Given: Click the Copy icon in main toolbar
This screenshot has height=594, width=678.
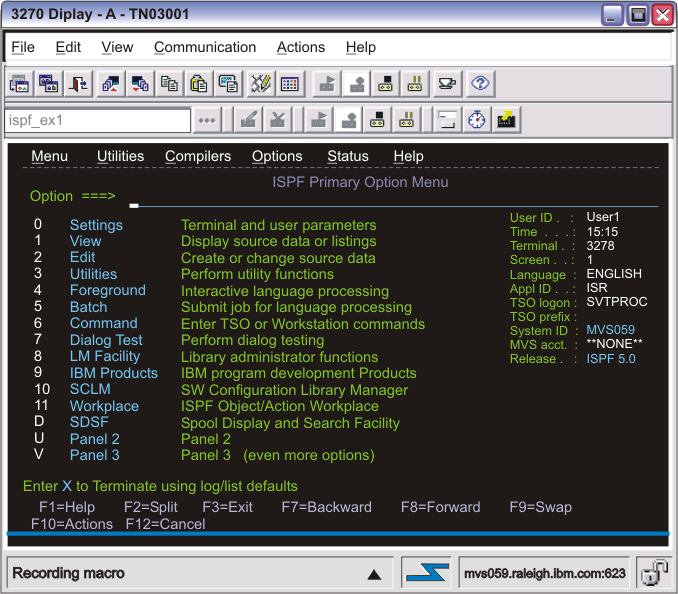Looking at the screenshot, I should [x=169, y=83].
